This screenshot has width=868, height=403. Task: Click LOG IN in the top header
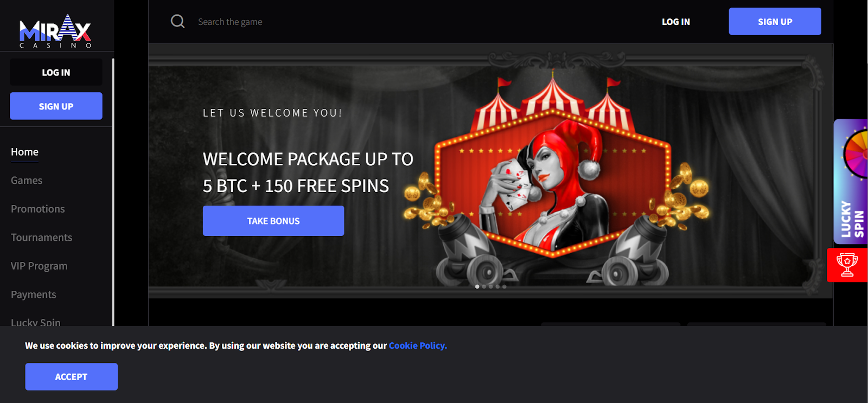point(676,22)
